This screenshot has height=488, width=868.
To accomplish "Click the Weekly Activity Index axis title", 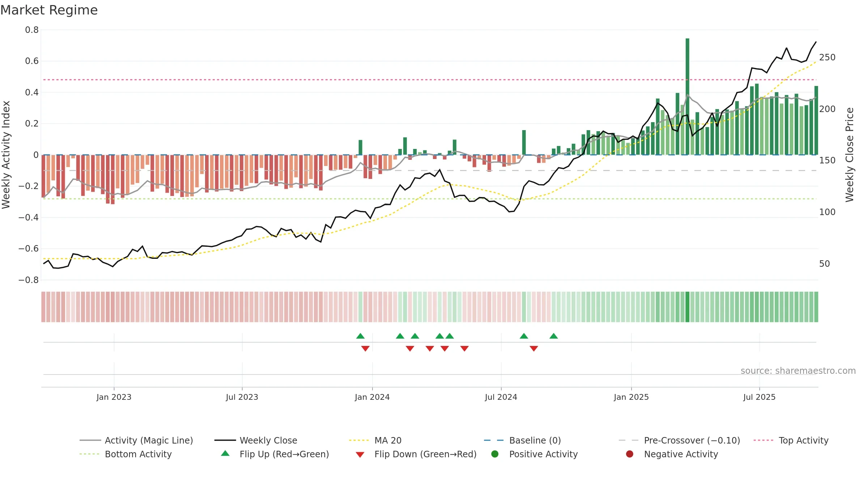I will click(6, 155).
